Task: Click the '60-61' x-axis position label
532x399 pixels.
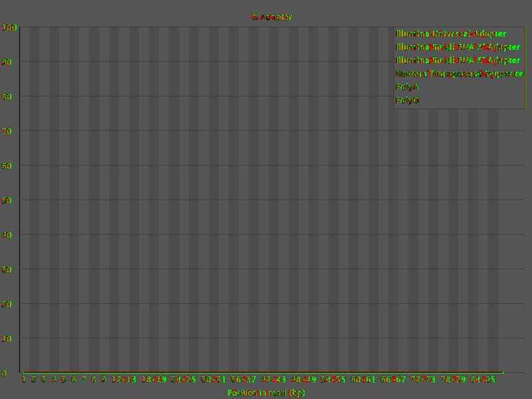Action: tap(363, 379)
